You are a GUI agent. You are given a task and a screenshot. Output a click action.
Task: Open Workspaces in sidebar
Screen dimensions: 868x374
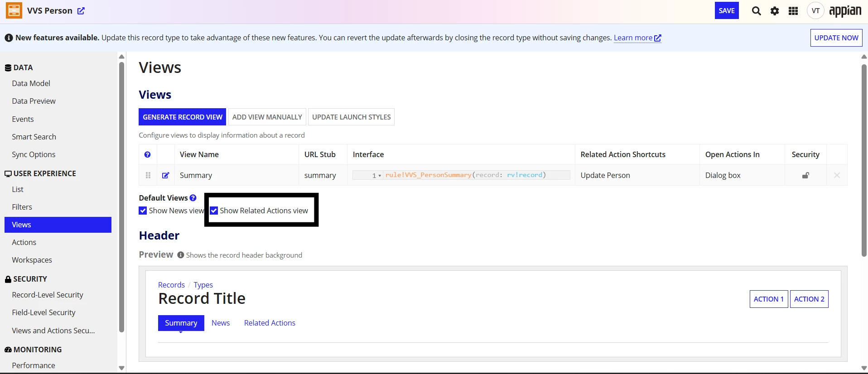coord(32,260)
